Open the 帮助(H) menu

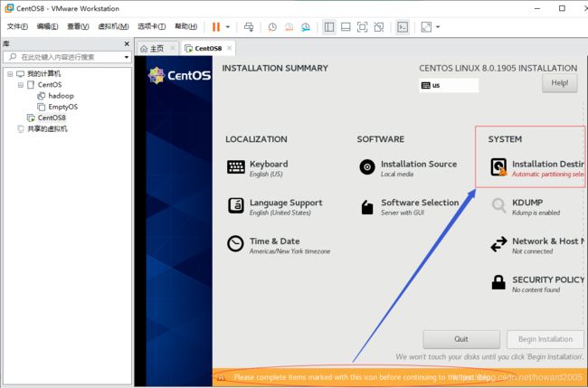tap(185, 26)
